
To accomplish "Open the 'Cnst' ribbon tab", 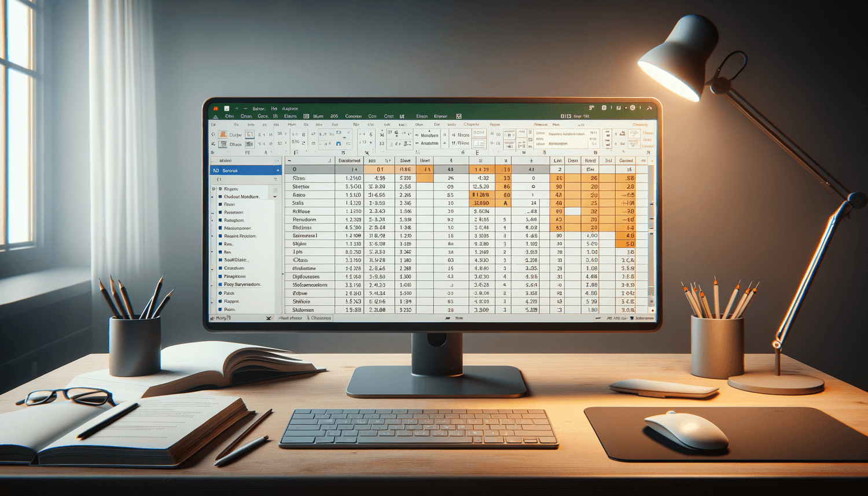I will click(389, 116).
